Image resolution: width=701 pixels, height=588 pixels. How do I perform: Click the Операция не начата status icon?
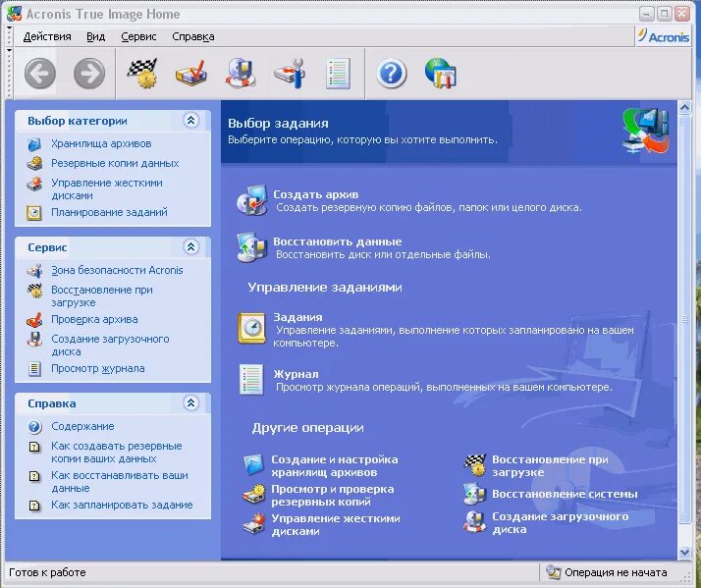click(554, 572)
